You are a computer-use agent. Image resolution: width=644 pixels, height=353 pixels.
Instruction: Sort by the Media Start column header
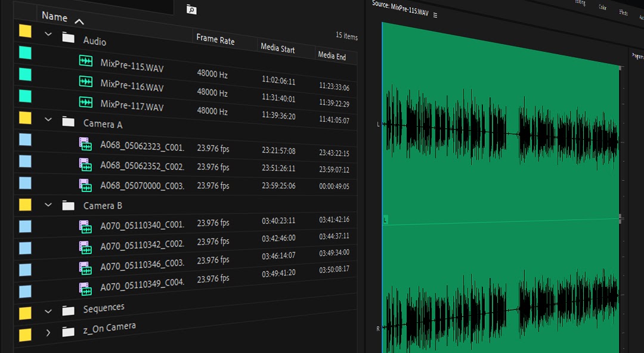(278, 48)
